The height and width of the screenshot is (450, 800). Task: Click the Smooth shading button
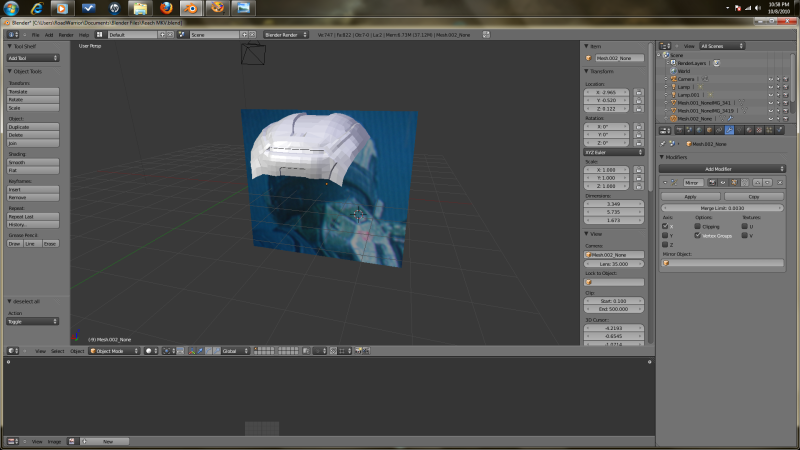pos(33,162)
